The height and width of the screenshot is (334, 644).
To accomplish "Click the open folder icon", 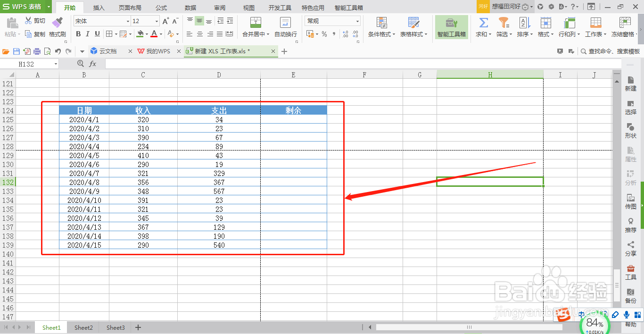I will tap(6, 51).
